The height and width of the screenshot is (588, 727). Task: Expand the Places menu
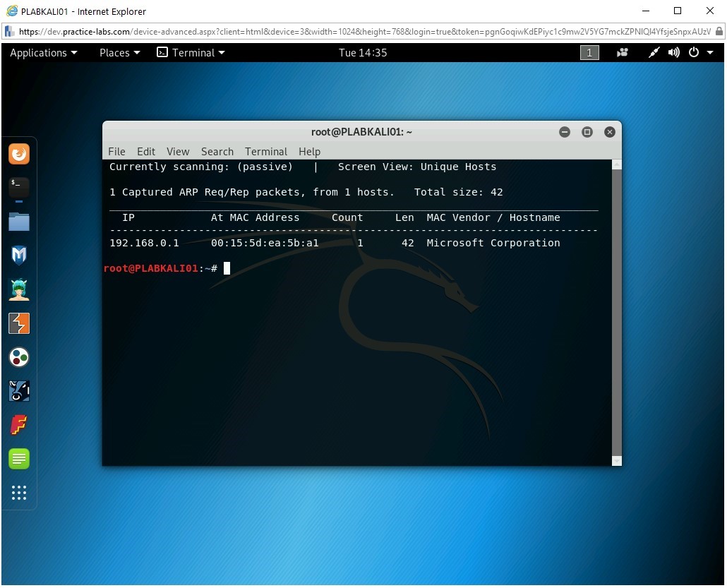point(119,53)
